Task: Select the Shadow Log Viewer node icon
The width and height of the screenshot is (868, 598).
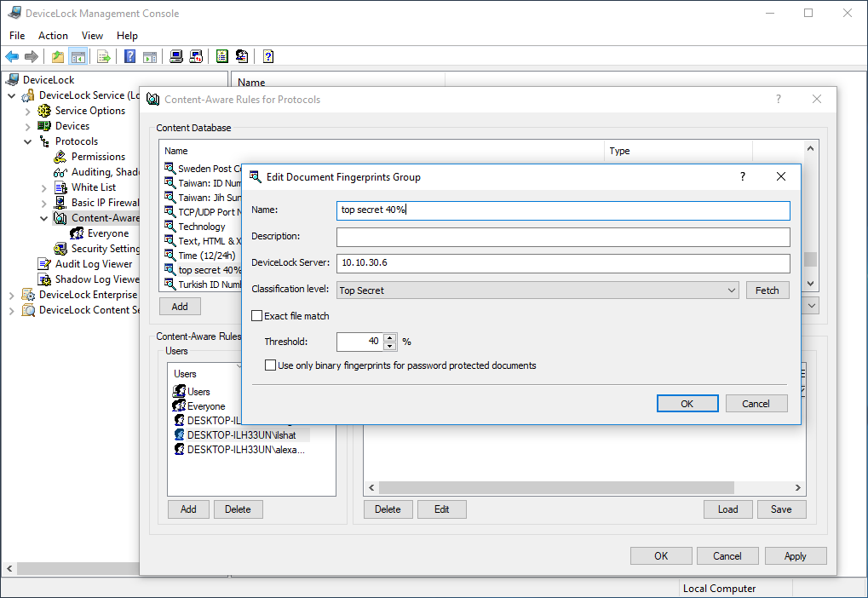Action: tap(44, 279)
